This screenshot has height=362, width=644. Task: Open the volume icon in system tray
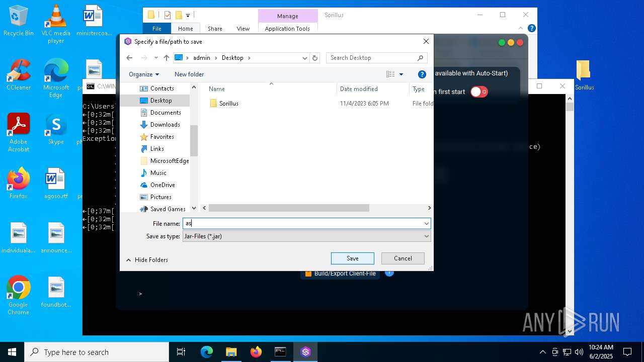point(579,352)
